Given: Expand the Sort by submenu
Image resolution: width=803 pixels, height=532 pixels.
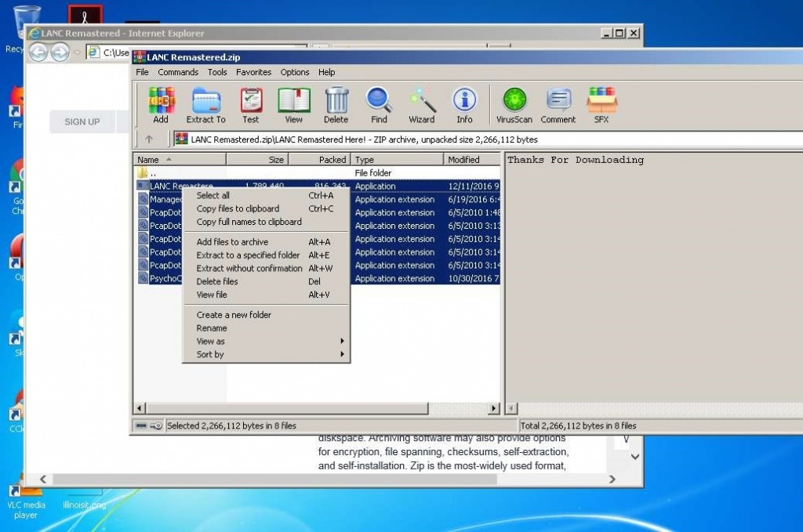Looking at the screenshot, I should (267, 354).
